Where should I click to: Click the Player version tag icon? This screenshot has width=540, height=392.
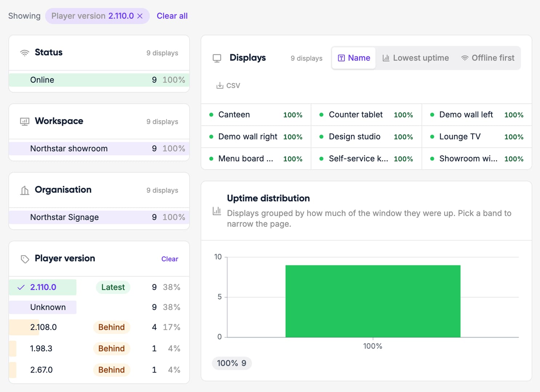coord(25,259)
